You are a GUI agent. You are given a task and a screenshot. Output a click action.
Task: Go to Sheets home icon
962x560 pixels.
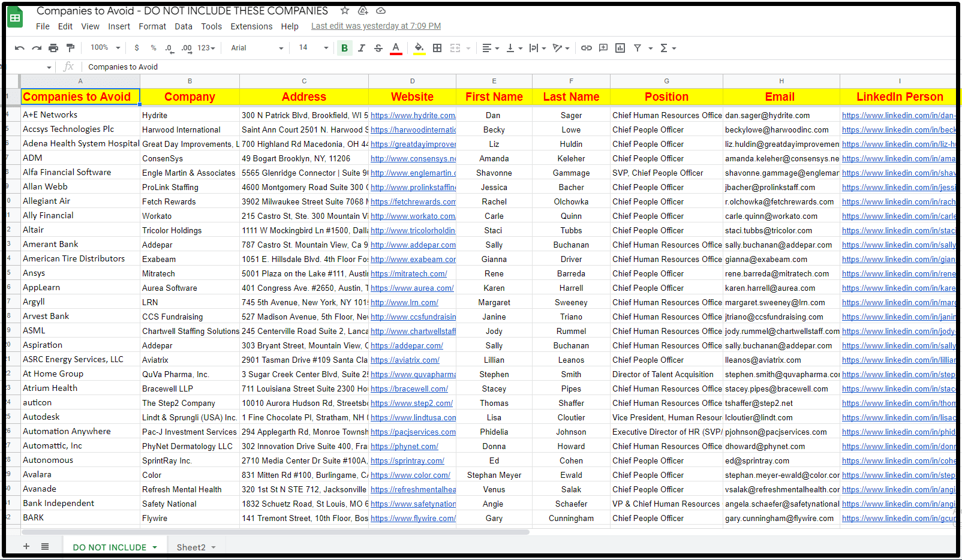click(15, 17)
